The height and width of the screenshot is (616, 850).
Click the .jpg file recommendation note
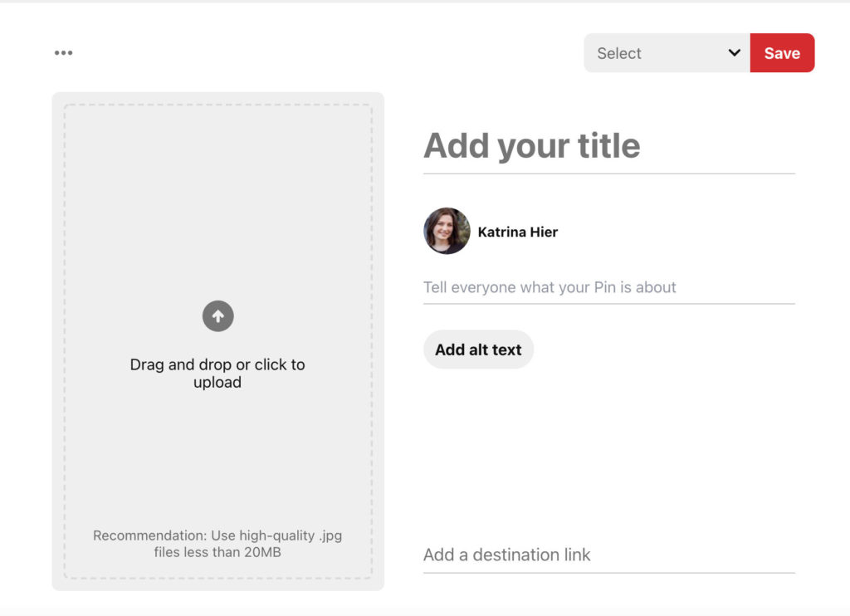click(217, 544)
